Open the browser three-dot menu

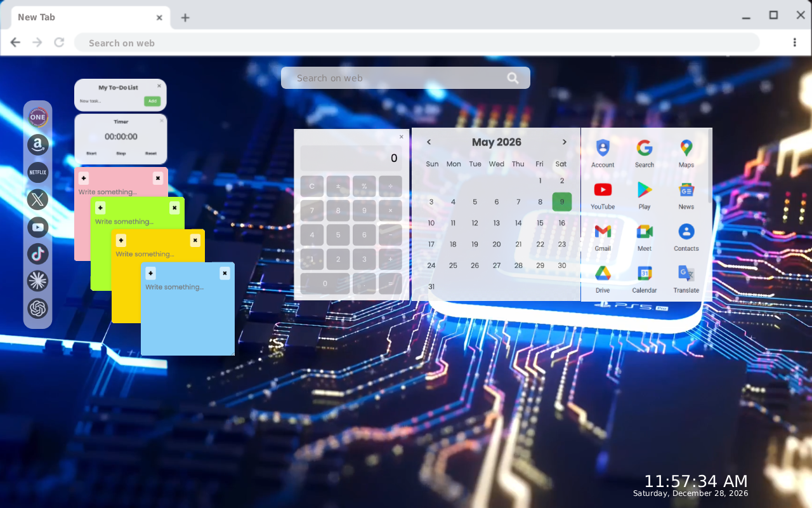(794, 43)
